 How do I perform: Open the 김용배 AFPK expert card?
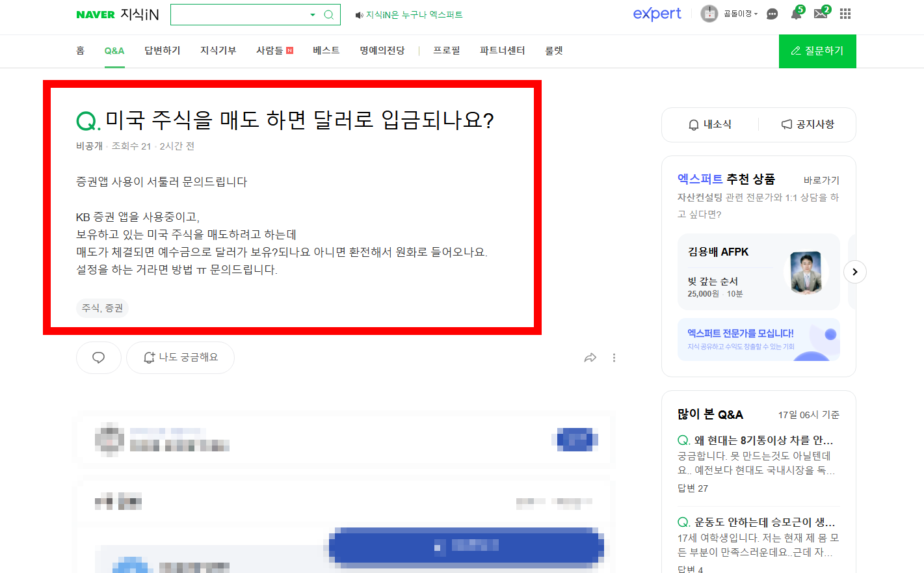point(758,271)
